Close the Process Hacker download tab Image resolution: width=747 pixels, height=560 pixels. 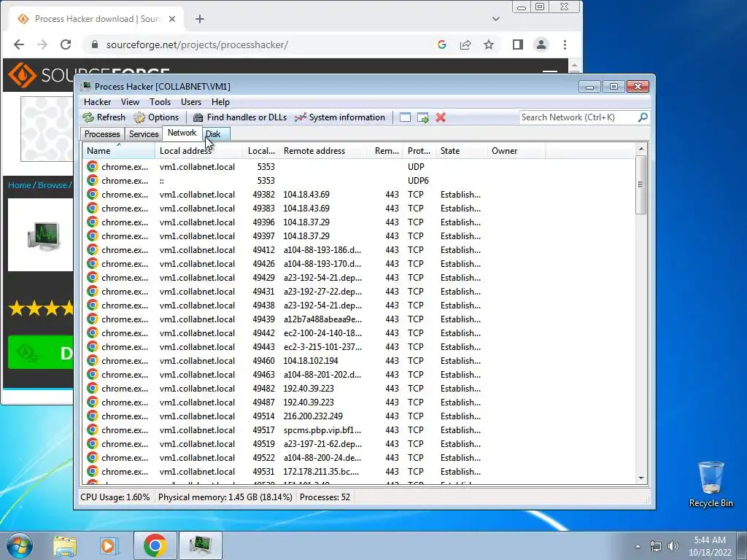pyautogui.click(x=172, y=19)
